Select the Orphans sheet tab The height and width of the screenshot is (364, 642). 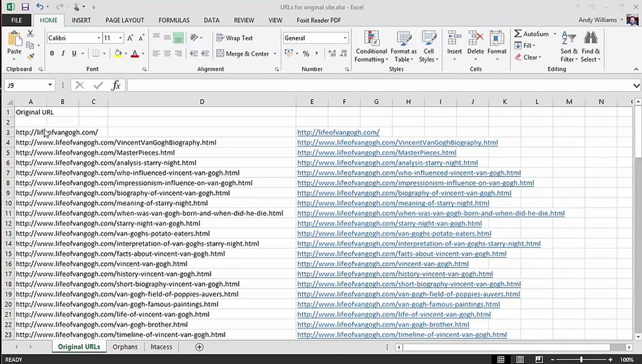click(x=125, y=347)
